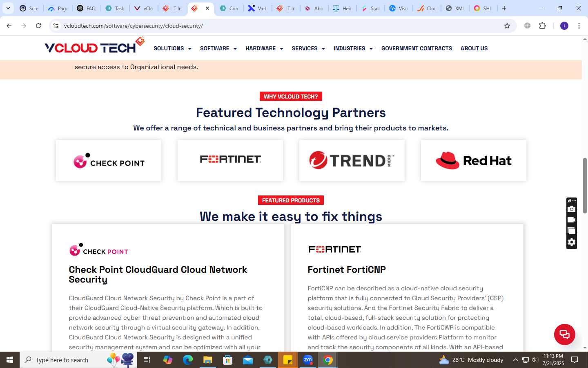Screen dimensions: 588x368
Task: Bookmark this page with the star icon
Action: (507, 26)
